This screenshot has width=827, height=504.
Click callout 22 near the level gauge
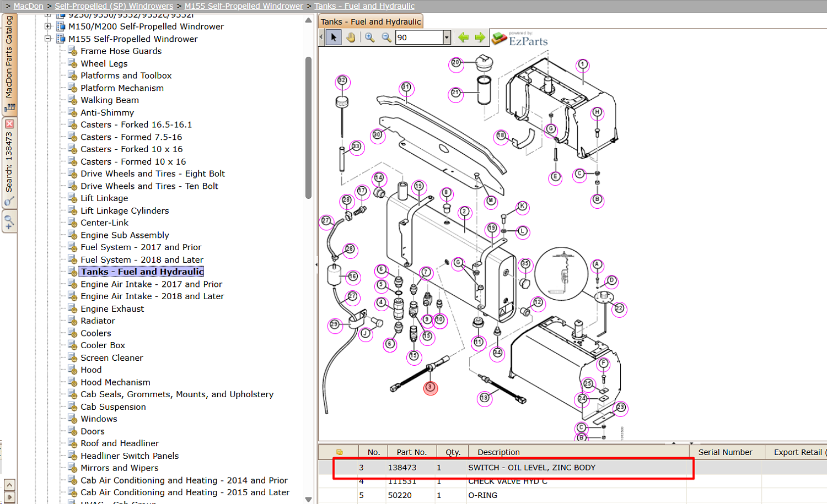tap(619, 308)
